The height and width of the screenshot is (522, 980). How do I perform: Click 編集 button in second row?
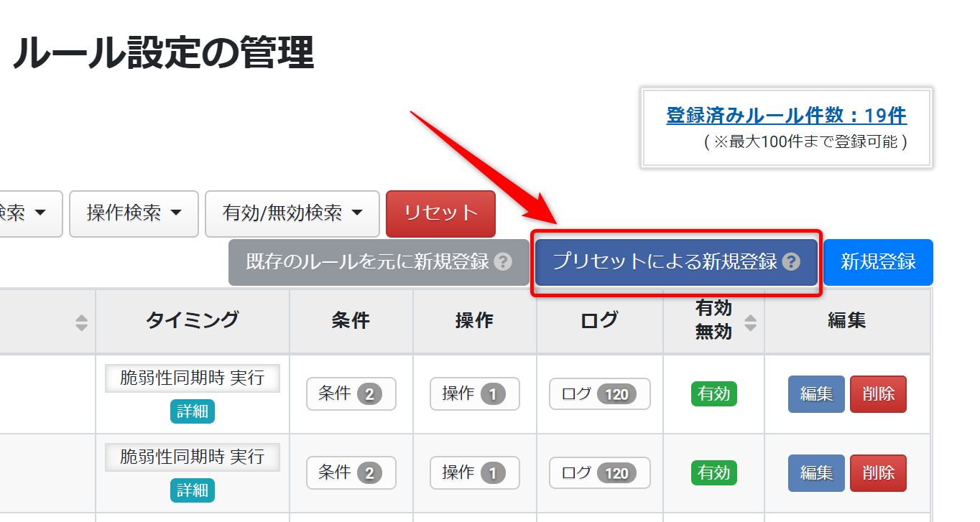click(816, 472)
